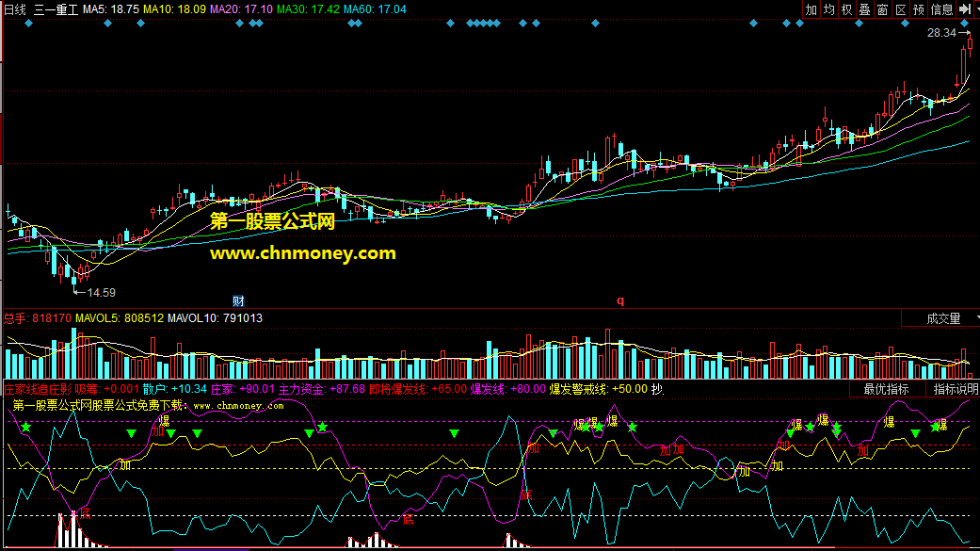The height and width of the screenshot is (551, 980).
Task: Select the 区 range statistics button
Action: (901, 9)
